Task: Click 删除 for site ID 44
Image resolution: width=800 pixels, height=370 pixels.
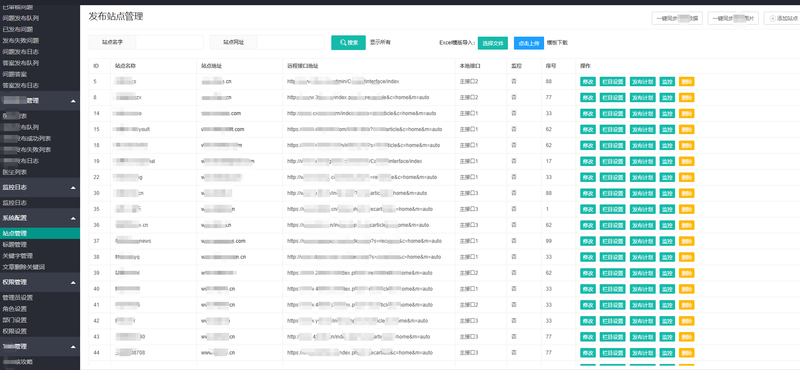Action: click(686, 353)
